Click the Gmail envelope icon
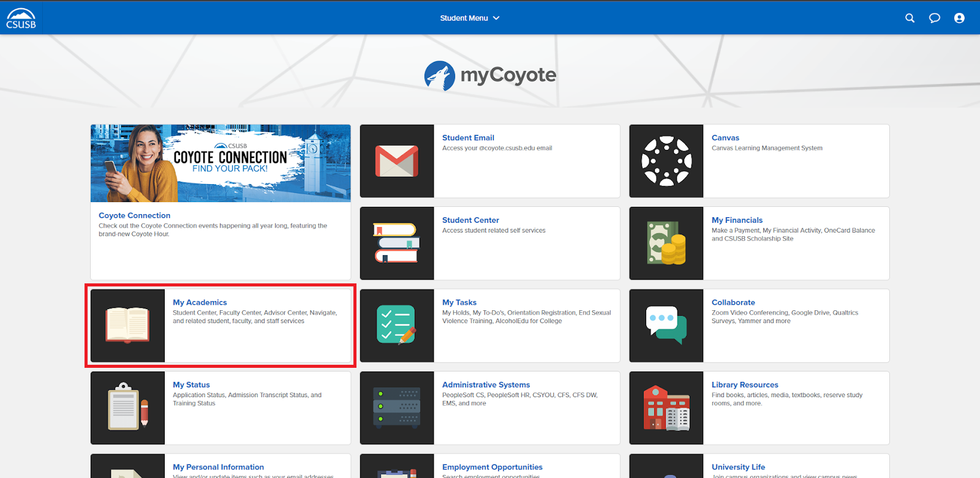The height and width of the screenshot is (478, 980). click(x=397, y=161)
